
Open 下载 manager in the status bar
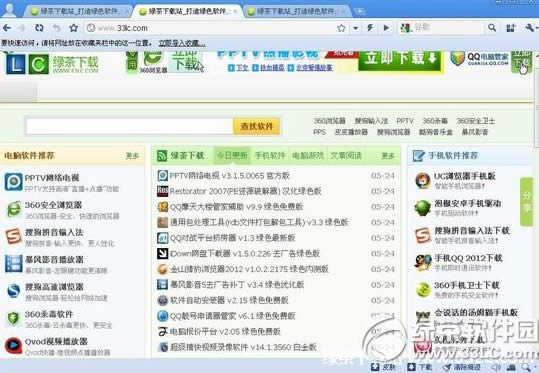(x=419, y=367)
